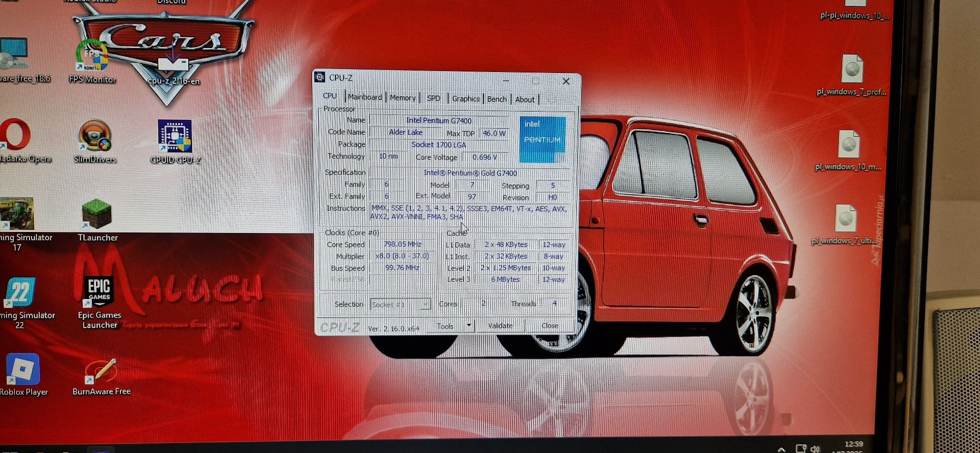Switch to the Graphics tab

click(x=466, y=99)
